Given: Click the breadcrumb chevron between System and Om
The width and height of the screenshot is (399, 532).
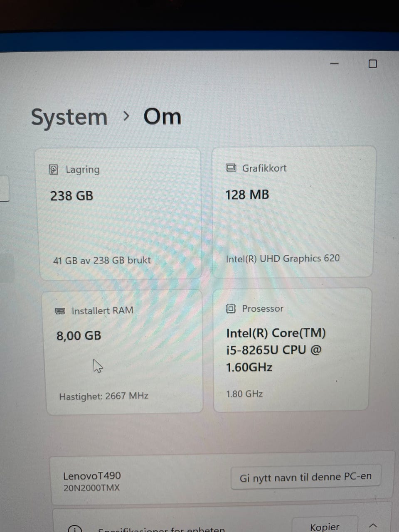Looking at the screenshot, I should coord(126,116).
